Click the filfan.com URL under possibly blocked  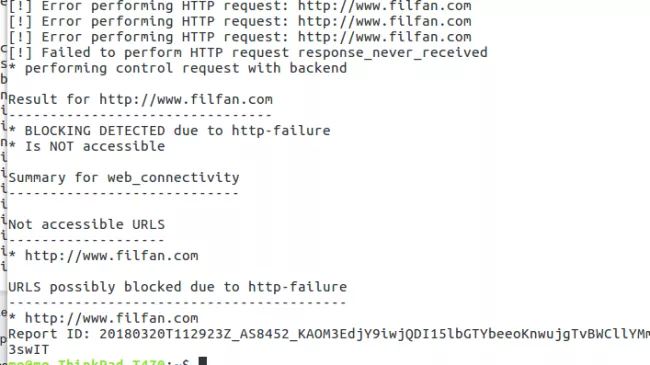click(x=112, y=318)
